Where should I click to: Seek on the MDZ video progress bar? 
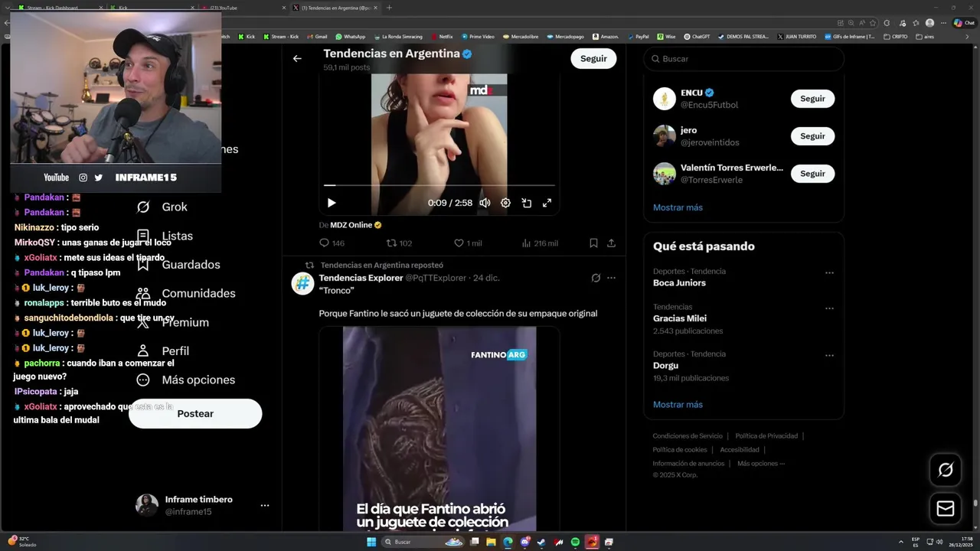(x=439, y=185)
